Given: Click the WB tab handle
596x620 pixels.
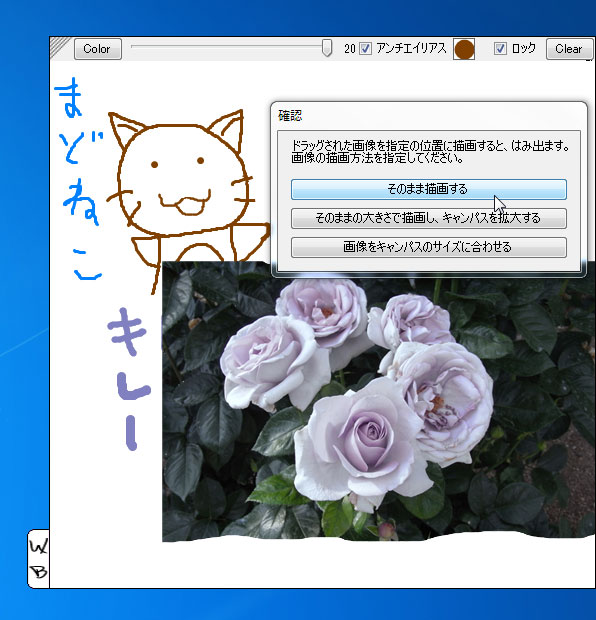Looking at the screenshot, I should (x=38, y=559).
